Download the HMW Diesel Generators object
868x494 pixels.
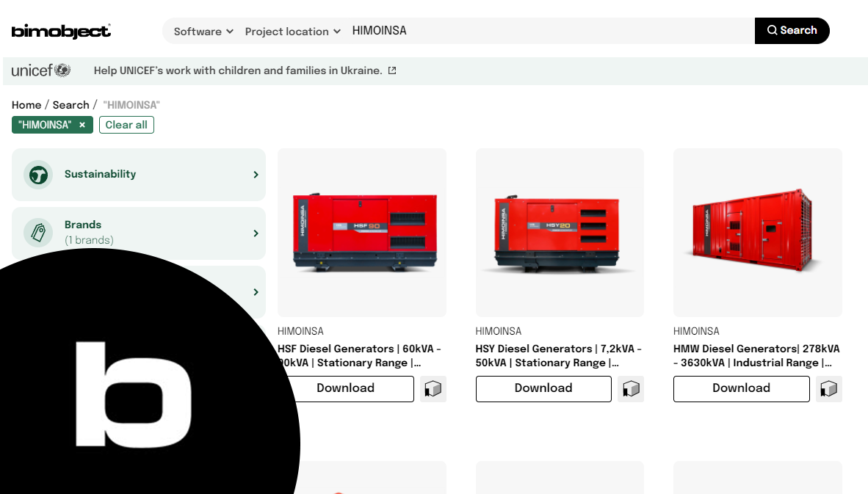741,388
